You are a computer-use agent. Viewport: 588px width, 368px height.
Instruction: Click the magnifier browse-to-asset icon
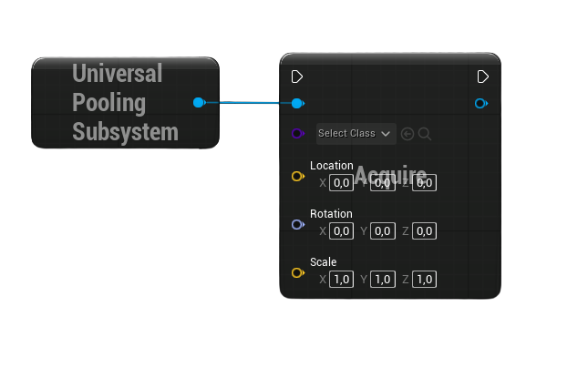pos(425,134)
